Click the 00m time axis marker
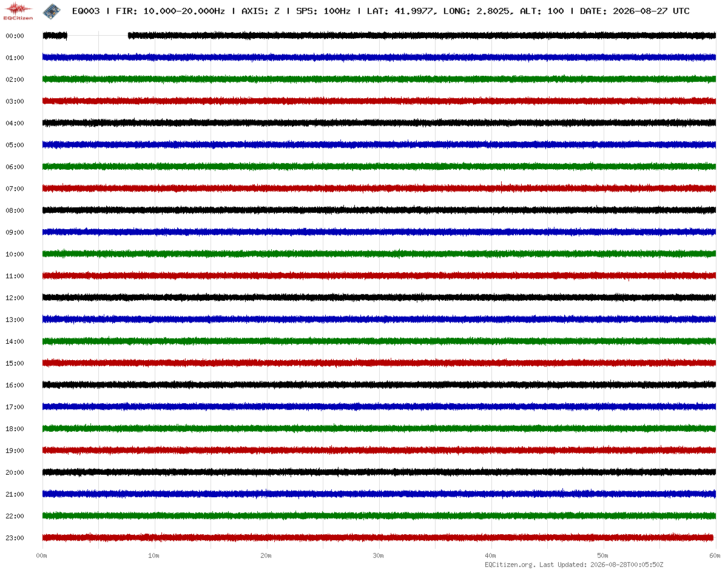The height and width of the screenshot is (570, 728). coord(42,555)
